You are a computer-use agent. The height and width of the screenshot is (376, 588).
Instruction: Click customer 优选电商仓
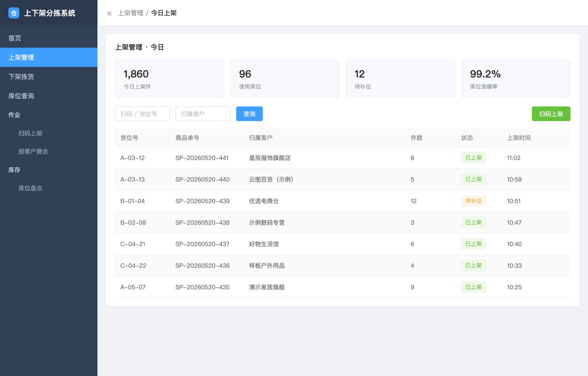pyautogui.click(x=264, y=201)
